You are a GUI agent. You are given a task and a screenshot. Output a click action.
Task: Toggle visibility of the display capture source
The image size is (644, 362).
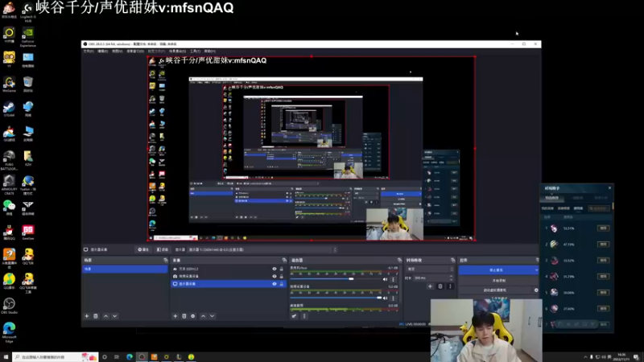[275, 284]
